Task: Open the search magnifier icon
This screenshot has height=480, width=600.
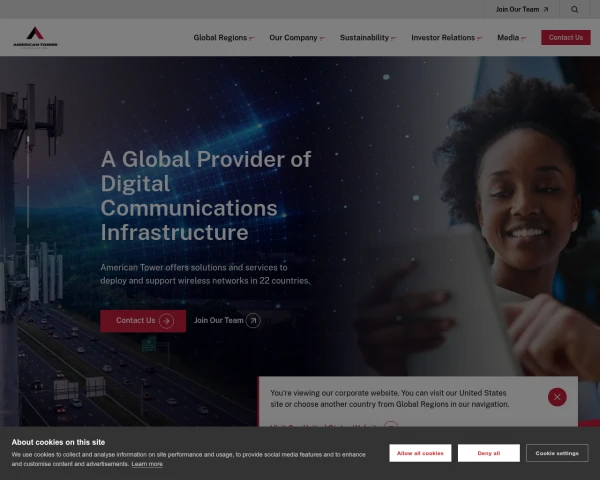Action: coord(574,10)
